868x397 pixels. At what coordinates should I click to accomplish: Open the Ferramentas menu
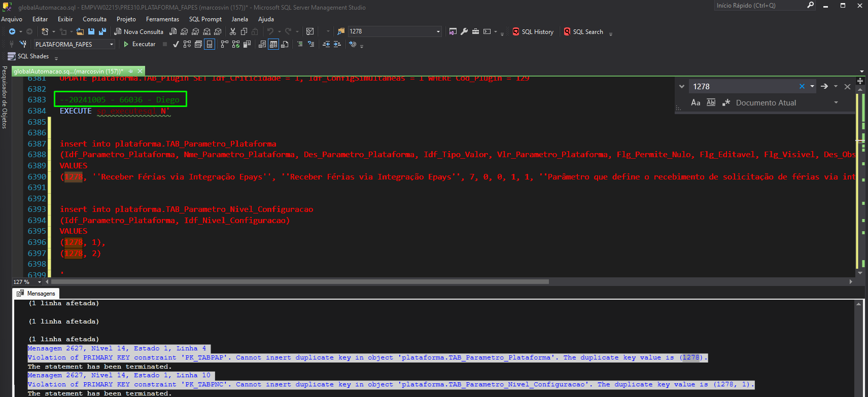tap(162, 19)
